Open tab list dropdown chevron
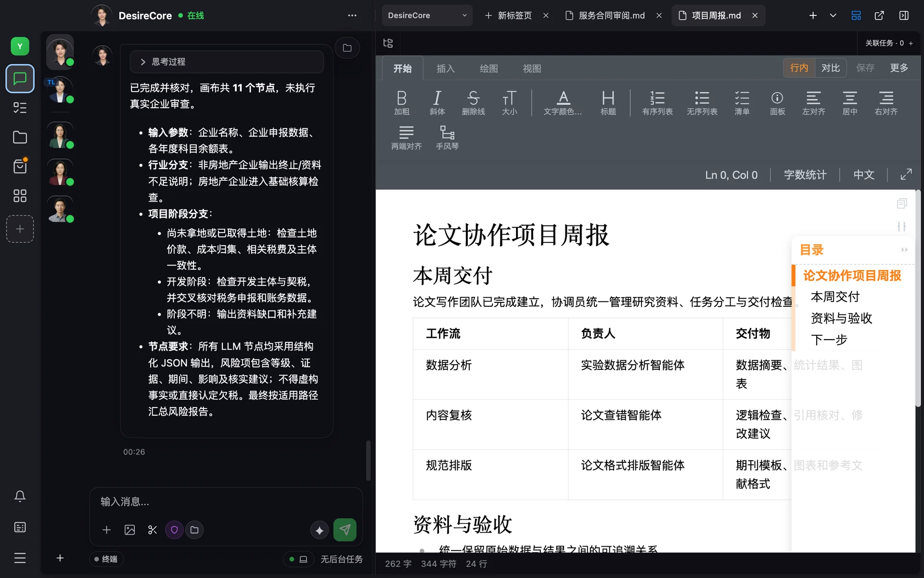This screenshot has height=578, width=924. pyautogui.click(x=833, y=15)
